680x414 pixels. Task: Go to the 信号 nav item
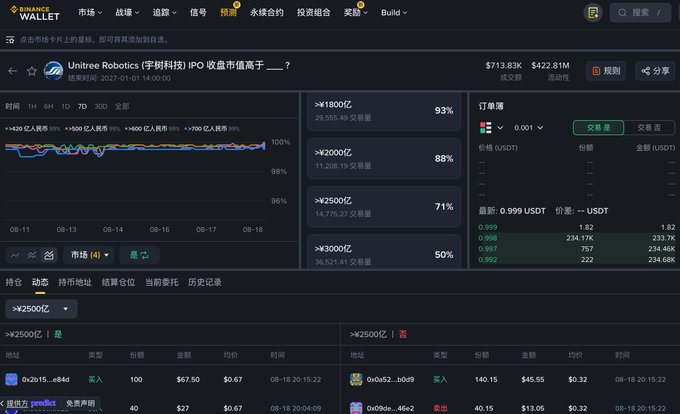[198, 13]
